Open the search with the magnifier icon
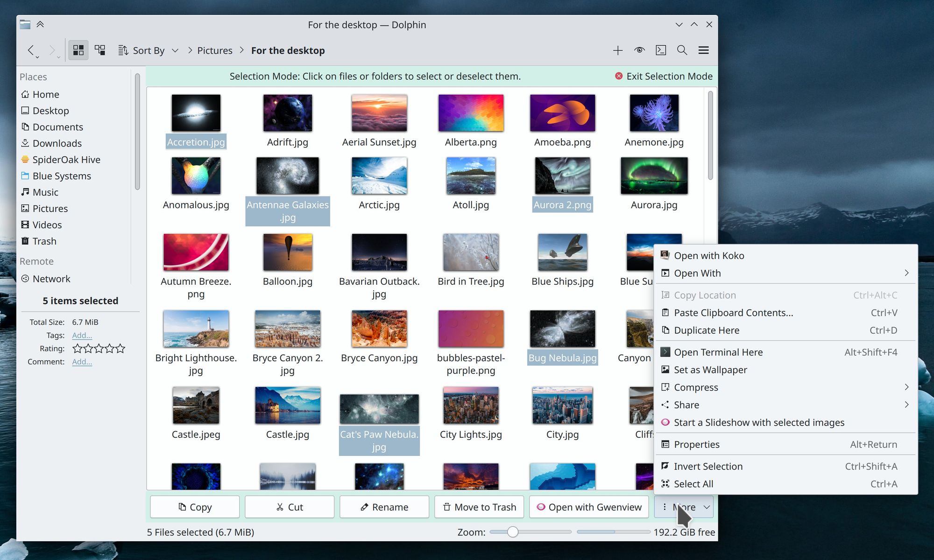 click(682, 50)
